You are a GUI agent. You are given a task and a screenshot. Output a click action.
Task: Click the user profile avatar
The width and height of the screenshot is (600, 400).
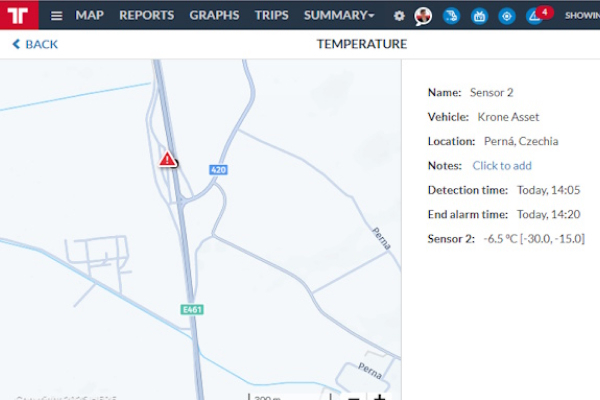click(423, 16)
